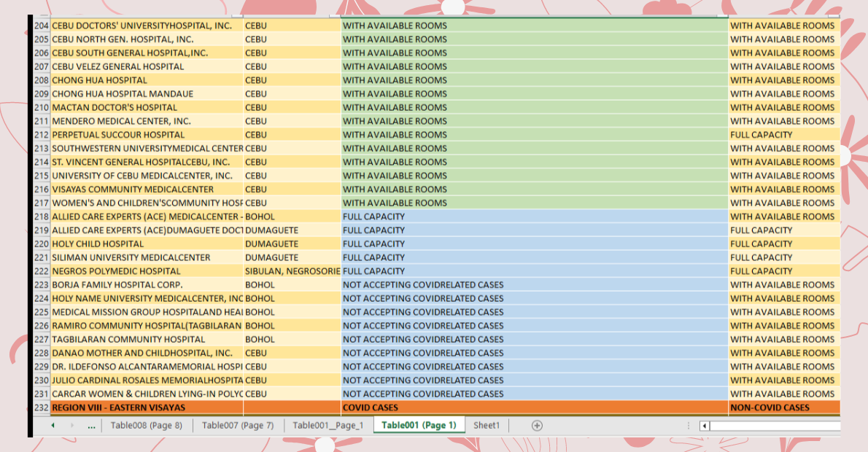Click FULL CAPACITY non-COVID cell in row 222
The height and width of the screenshot is (452, 868).
pyautogui.click(x=784, y=271)
